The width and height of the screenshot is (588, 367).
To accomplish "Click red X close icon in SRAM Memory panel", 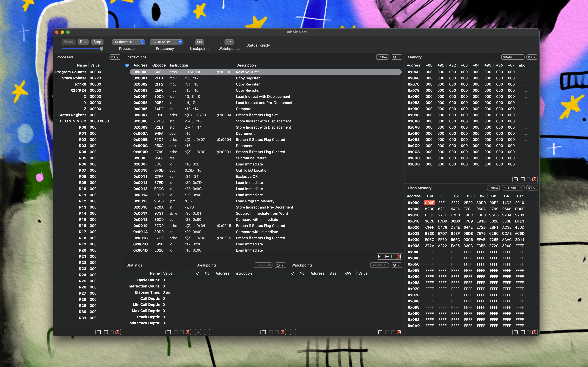I will click(534, 179).
